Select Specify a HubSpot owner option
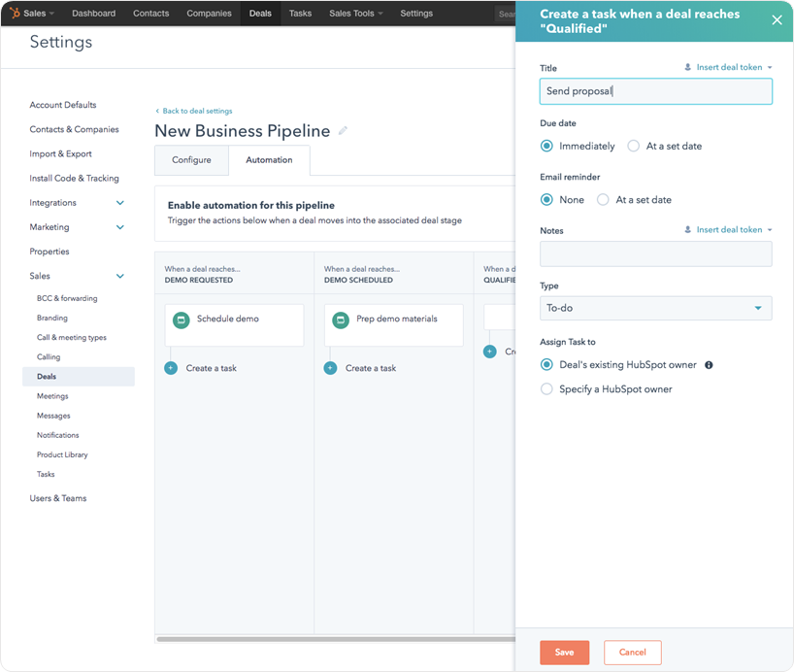 click(546, 389)
